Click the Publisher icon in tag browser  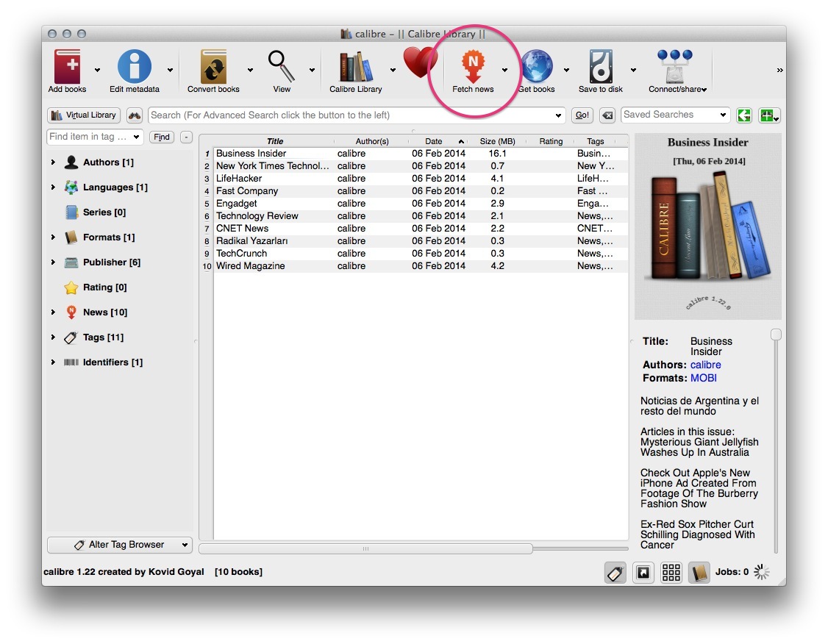(x=71, y=262)
